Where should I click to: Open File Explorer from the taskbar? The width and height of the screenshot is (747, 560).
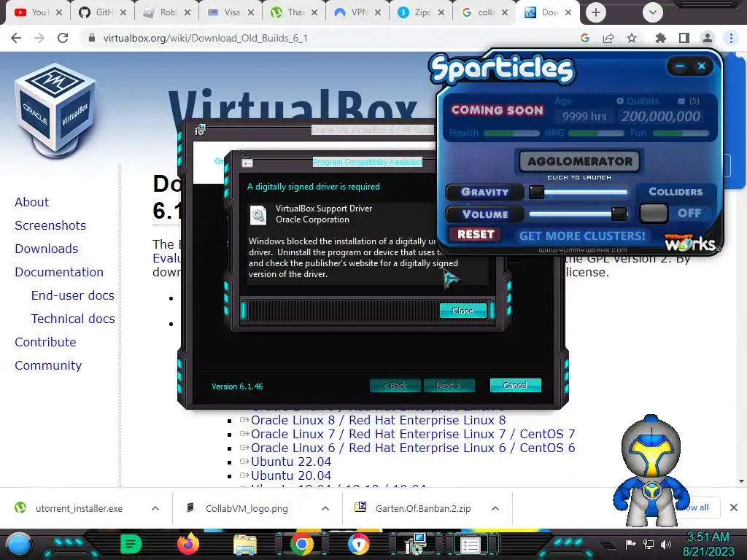(x=245, y=545)
